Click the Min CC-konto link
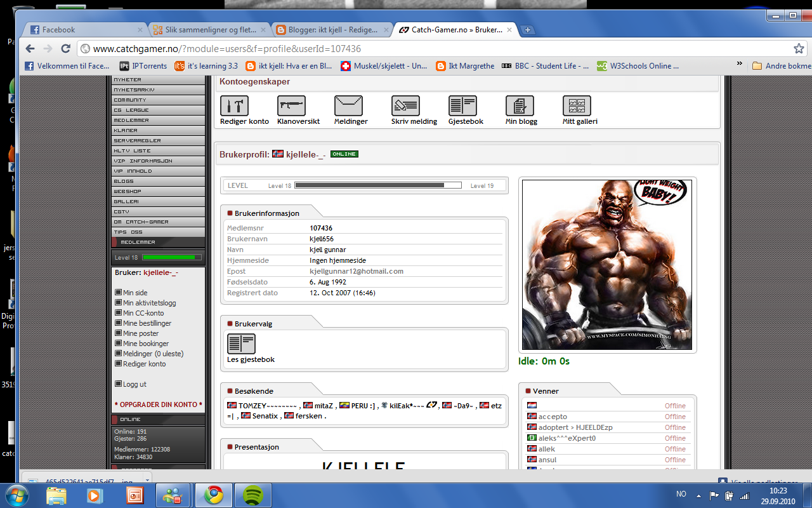 click(x=143, y=313)
